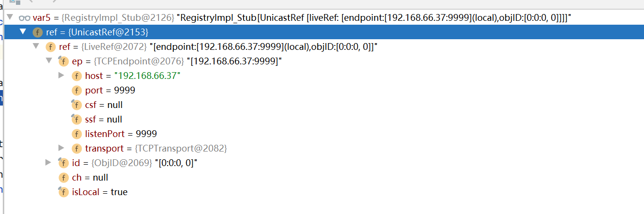Collapse the var5 root variable
This screenshot has width=644, height=214.
tap(10, 17)
